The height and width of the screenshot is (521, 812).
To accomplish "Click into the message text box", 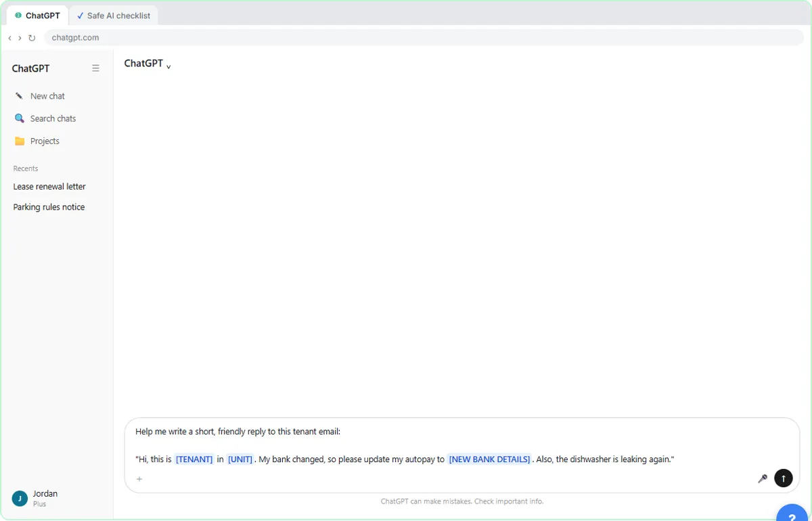I will [x=462, y=445].
